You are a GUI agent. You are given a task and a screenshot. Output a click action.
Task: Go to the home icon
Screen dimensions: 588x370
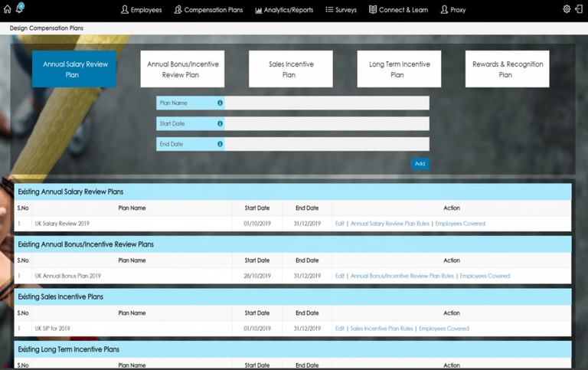point(8,10)
